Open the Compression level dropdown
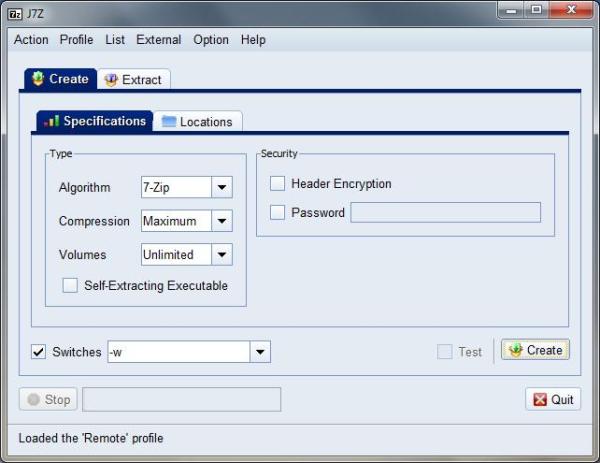600x463 pixels. (222, 221)
